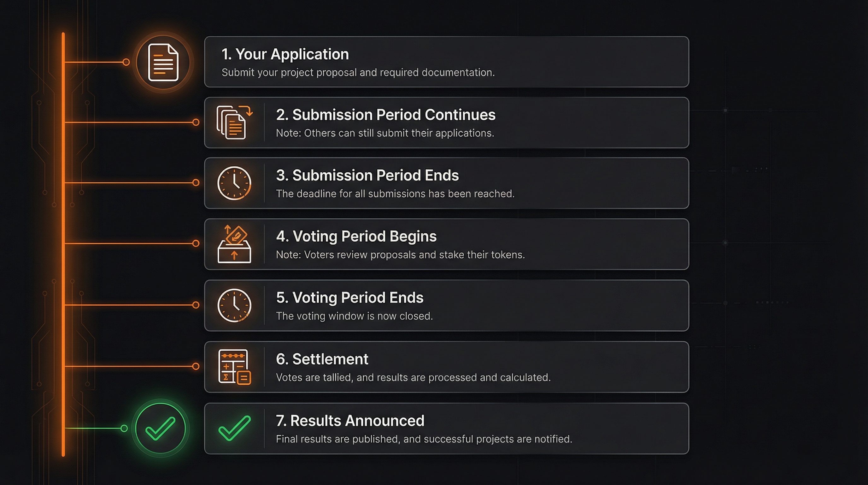Click the green timeline node near the results
Image resolution: width=868 pixels, height=485 pixels.
[x=124, y=428]
